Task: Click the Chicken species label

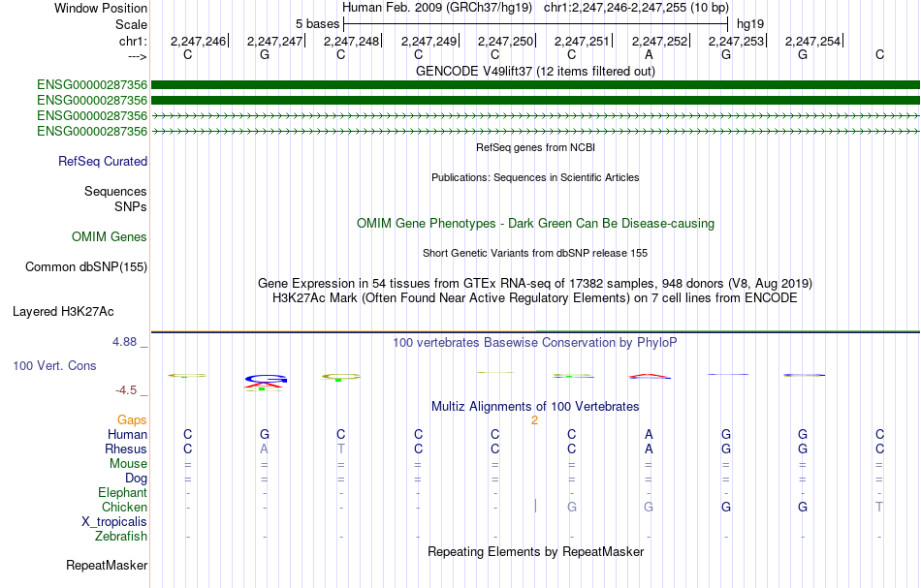Action: coord(124,507)
